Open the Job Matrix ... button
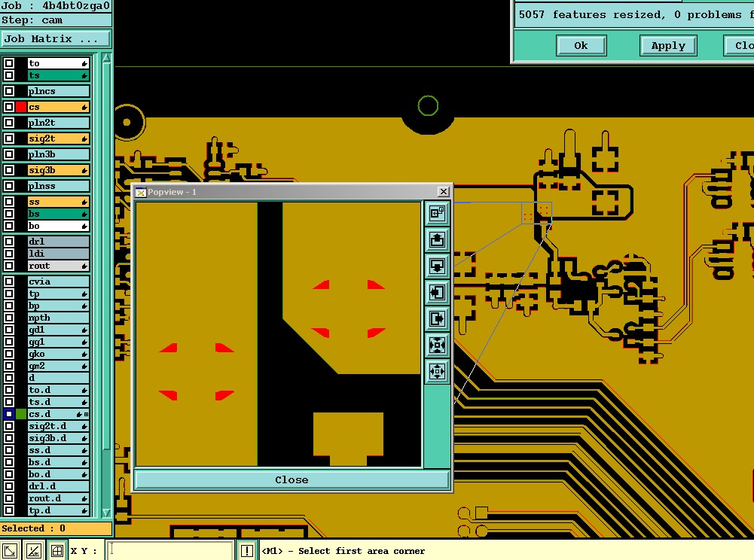The image size is (754, 560). [x=56, y=39]
